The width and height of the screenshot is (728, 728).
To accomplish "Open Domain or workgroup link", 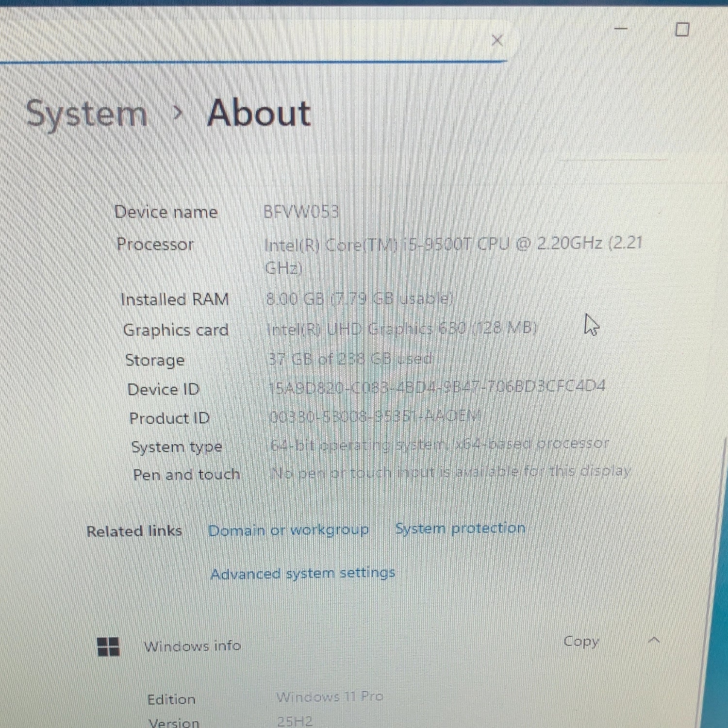I will 288,530.
